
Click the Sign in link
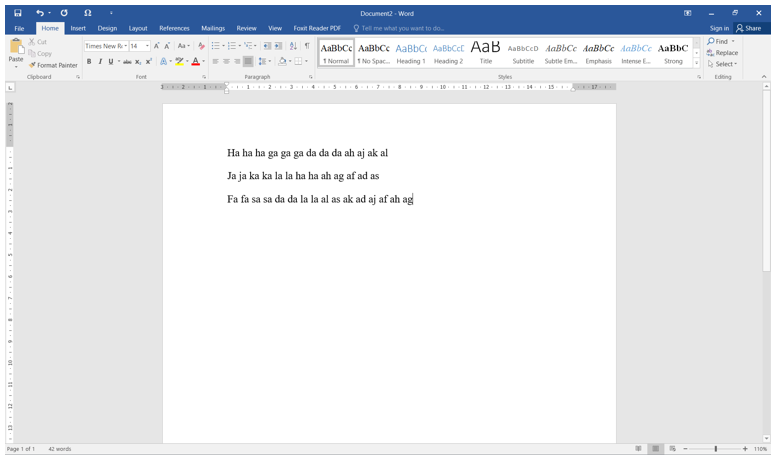point(718,28)
